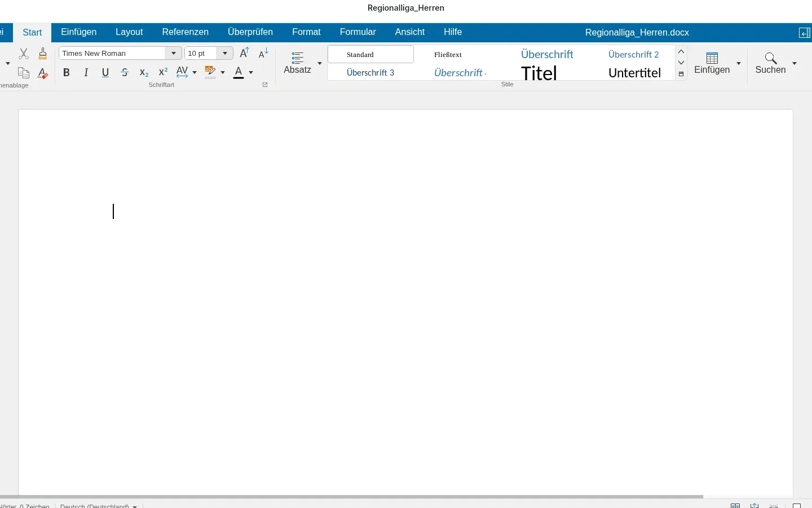812x508 pixels.
Task: Toggle Superscript formatting
Action: click(x=163, y=72)
